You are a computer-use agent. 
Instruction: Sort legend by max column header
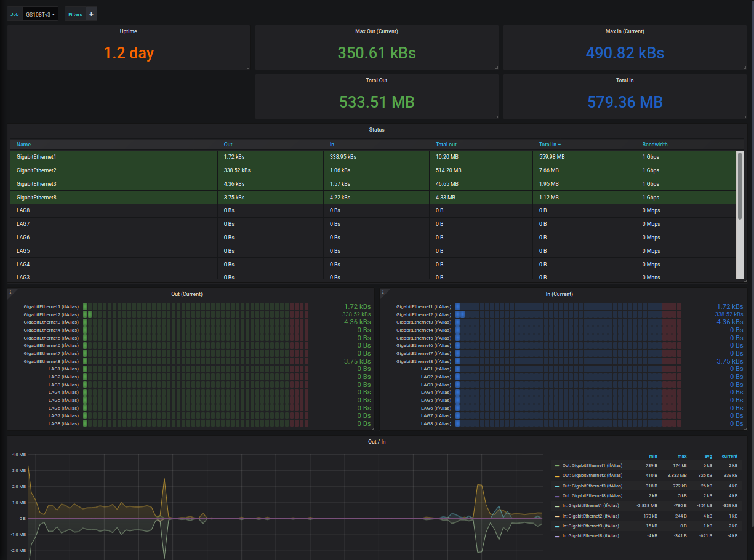682,456
